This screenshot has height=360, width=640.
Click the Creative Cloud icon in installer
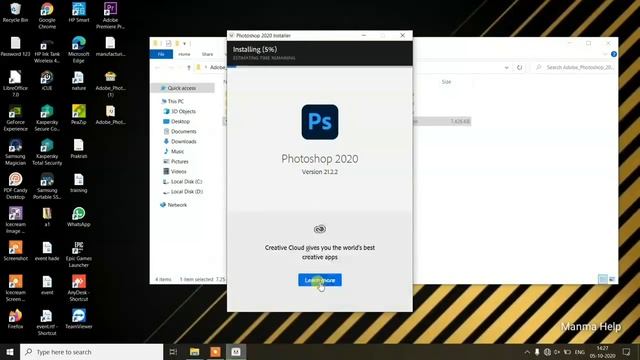(320, 229)
